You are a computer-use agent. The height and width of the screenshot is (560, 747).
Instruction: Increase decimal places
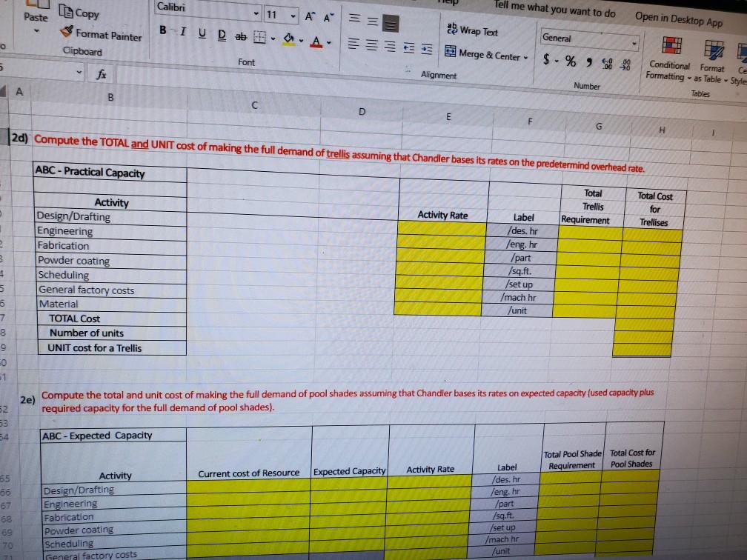click(x=608, y=64)
